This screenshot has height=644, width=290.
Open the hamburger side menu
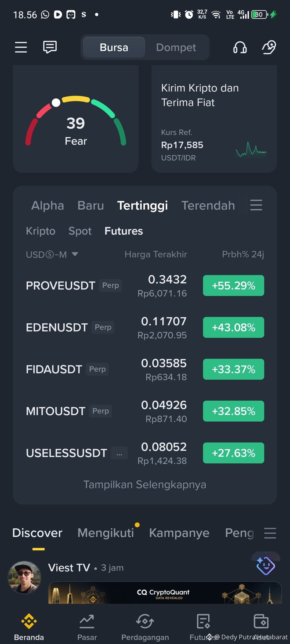21,47
